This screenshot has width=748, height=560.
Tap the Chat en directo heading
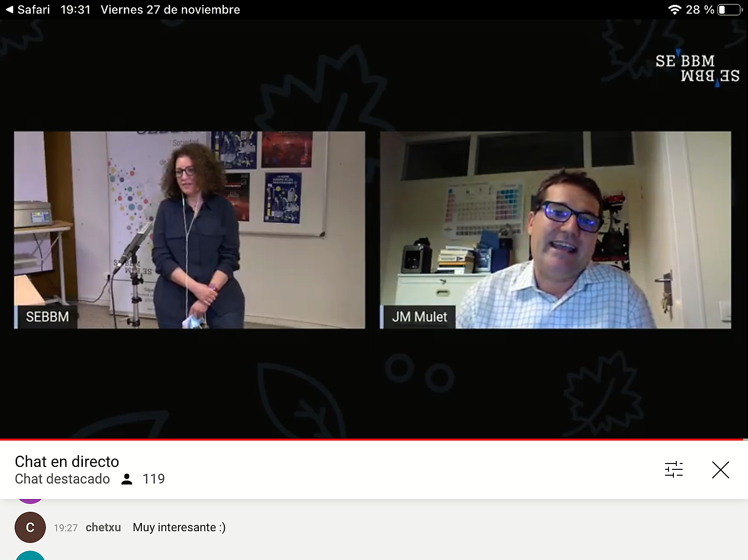[67, 462]
